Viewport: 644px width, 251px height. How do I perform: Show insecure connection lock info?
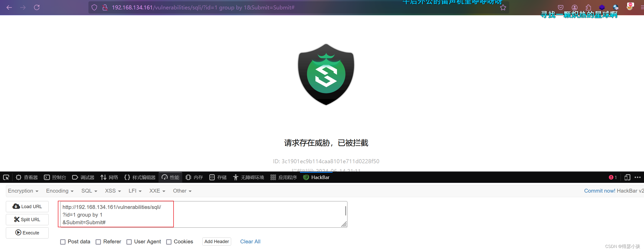tap(105, 7)
